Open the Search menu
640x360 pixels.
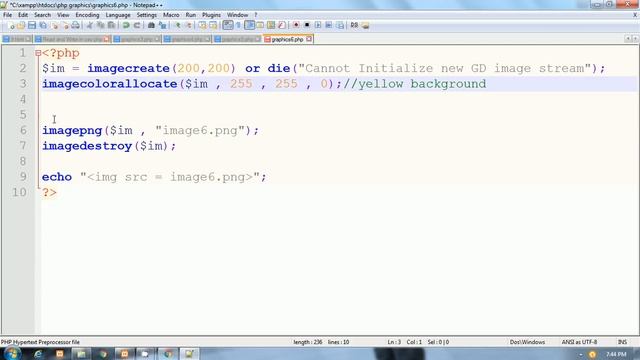coord(42,15)
